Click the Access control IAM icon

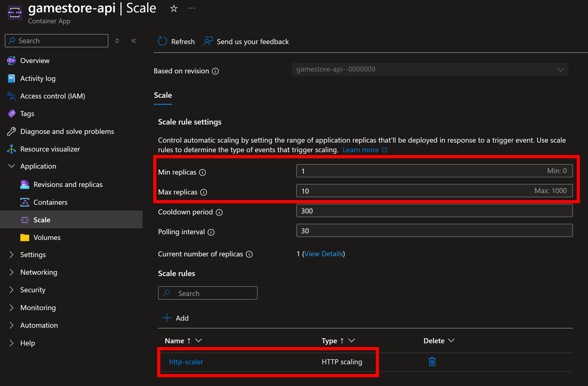coord(11,96)
